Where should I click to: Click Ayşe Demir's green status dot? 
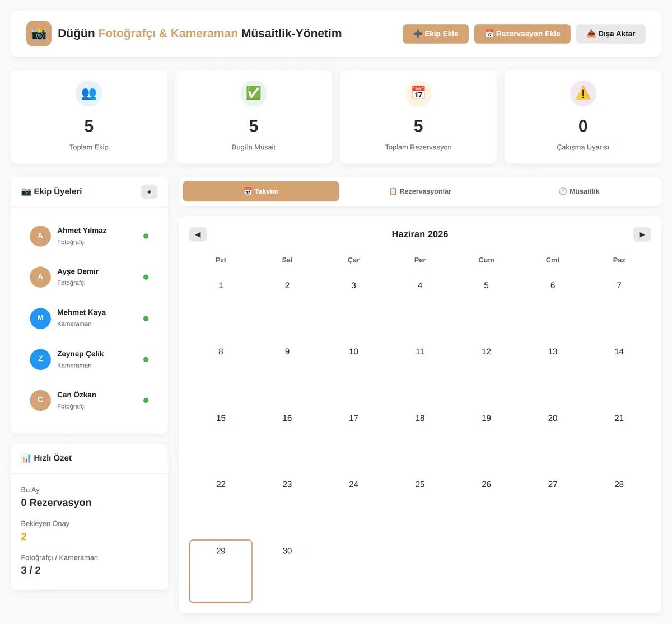146,277
